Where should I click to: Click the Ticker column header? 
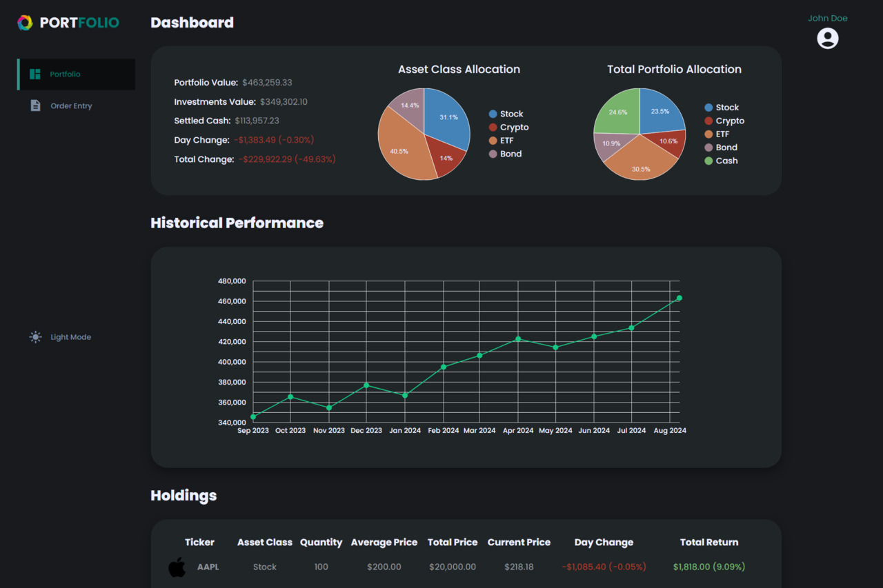(x=200, y=542)
